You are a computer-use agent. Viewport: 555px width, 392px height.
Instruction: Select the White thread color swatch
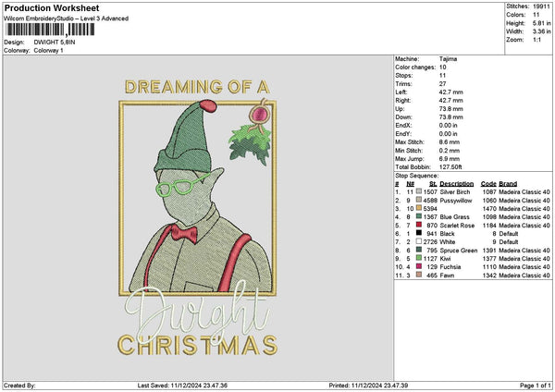pyautogui.click(x=419, y=241)
